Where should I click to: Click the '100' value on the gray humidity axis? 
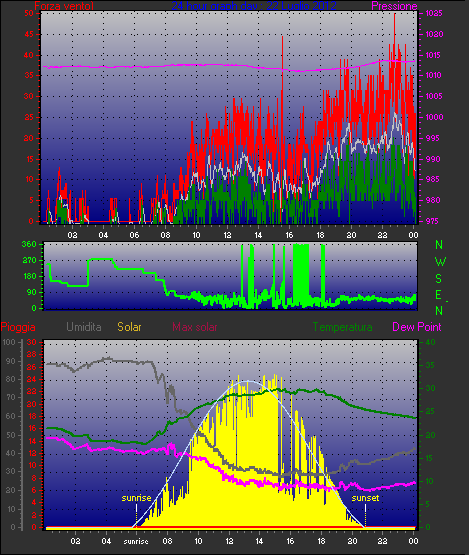(x=8, y=342)
